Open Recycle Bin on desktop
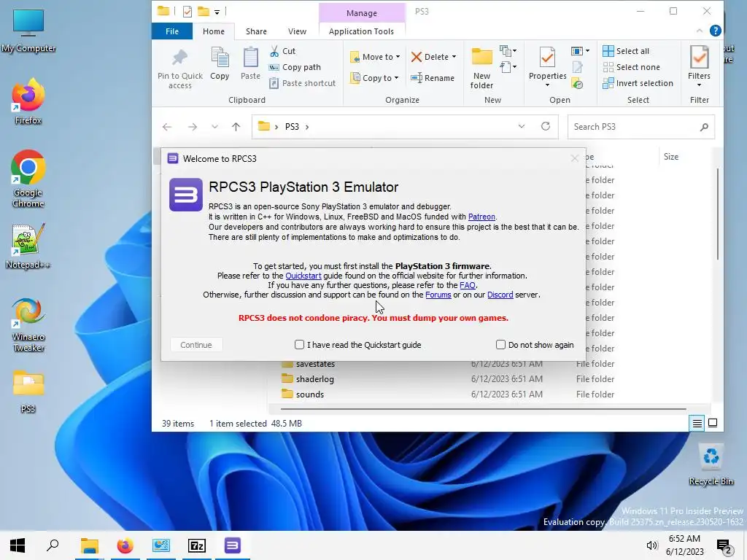 point(711,464)
